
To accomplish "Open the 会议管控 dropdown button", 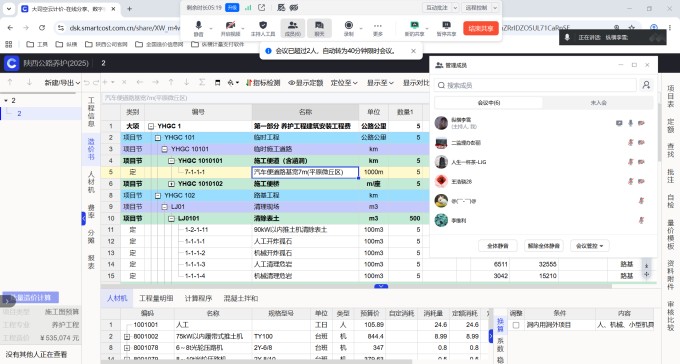I will pyautogui.click(x=589, y=246).
